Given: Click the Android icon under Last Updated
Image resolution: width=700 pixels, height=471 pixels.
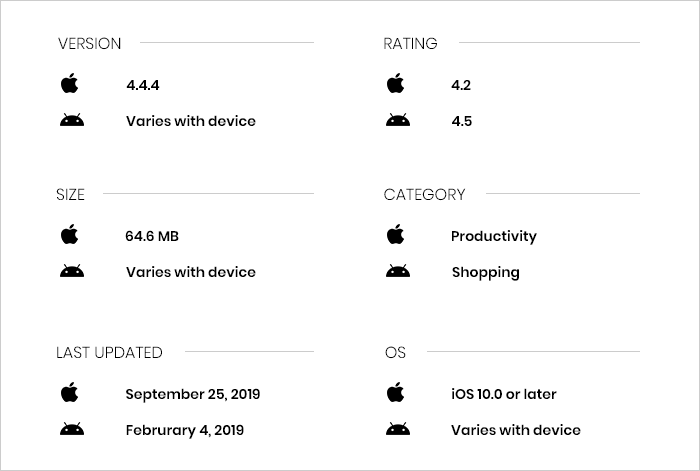Looking at the screenshot, I should point(71,430).
